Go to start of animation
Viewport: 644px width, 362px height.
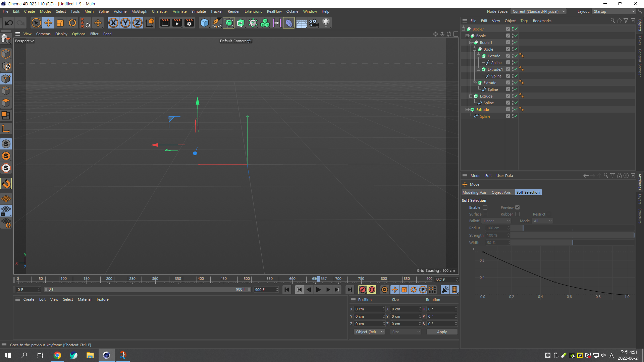[x=287, y=290]
